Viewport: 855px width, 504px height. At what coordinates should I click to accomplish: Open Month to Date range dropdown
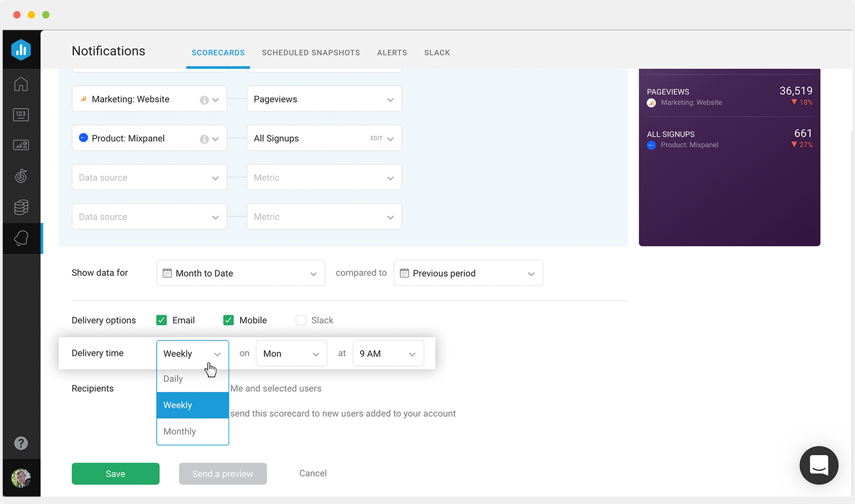click(241, 273)
